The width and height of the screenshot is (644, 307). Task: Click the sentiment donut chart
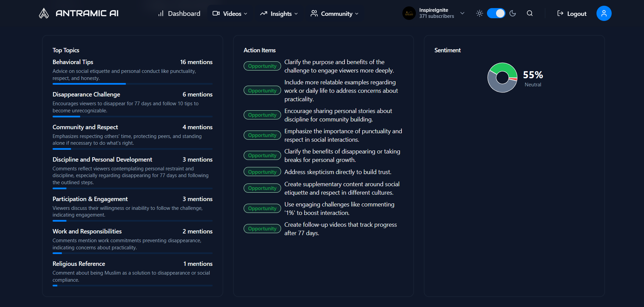[502, 78]
